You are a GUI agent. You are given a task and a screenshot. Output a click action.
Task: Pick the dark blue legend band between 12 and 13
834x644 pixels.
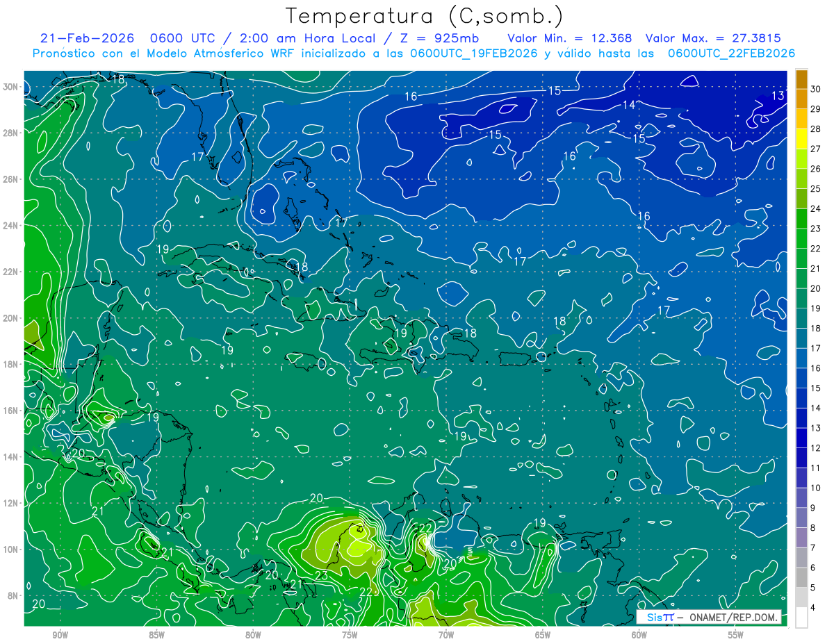pyautogui.click(x=801, y=438)
